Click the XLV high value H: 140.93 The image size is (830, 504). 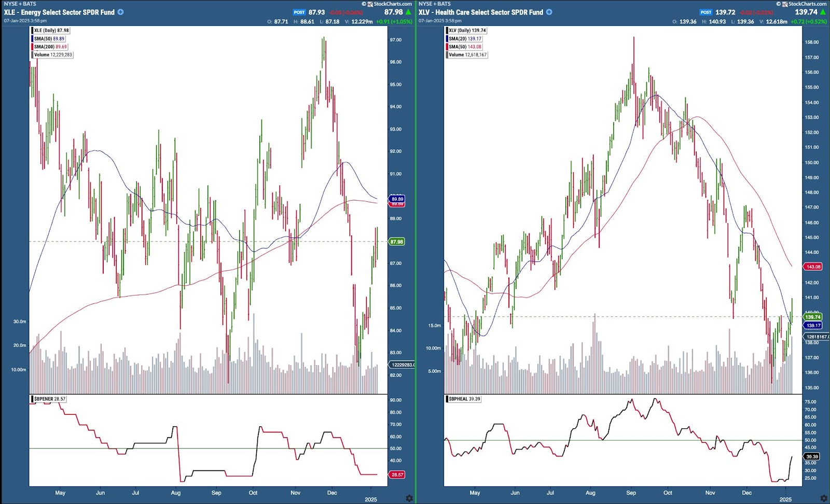click(x=713, y=22)
